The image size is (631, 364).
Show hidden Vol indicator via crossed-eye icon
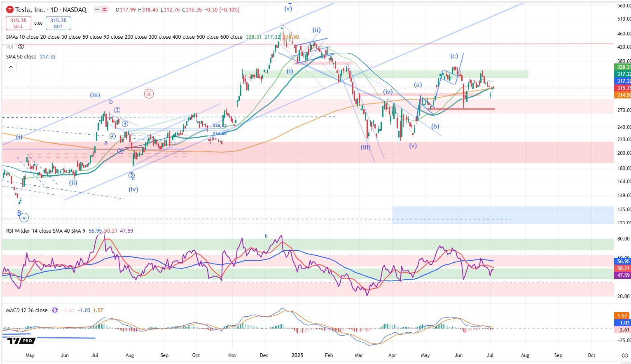pyautogui.click(x=21, y=47)
